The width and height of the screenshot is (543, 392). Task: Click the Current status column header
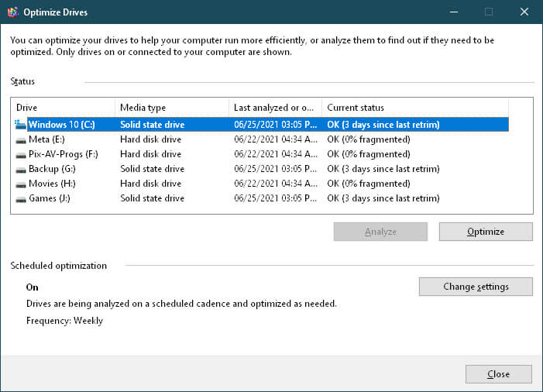pos(415,108)
